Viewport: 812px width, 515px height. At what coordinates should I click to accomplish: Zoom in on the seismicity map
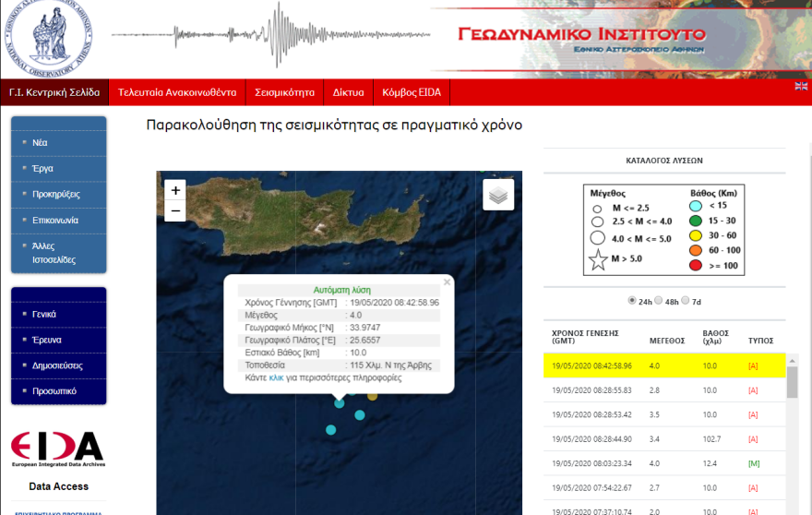click(x=175, y=190)
